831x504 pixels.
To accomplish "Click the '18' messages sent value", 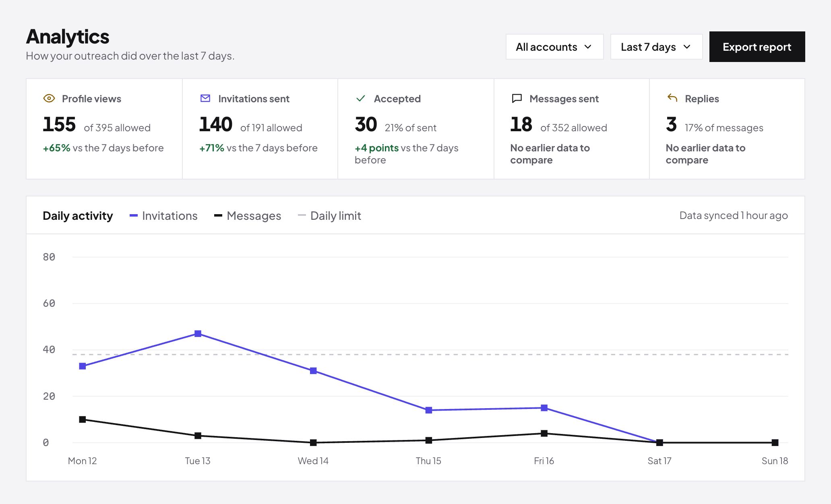I will coord(521,124).
